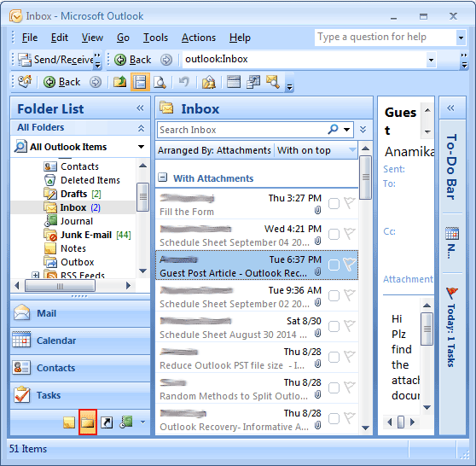Expand the RSS Feeds folder
The image size is (476, 466).
36,275
